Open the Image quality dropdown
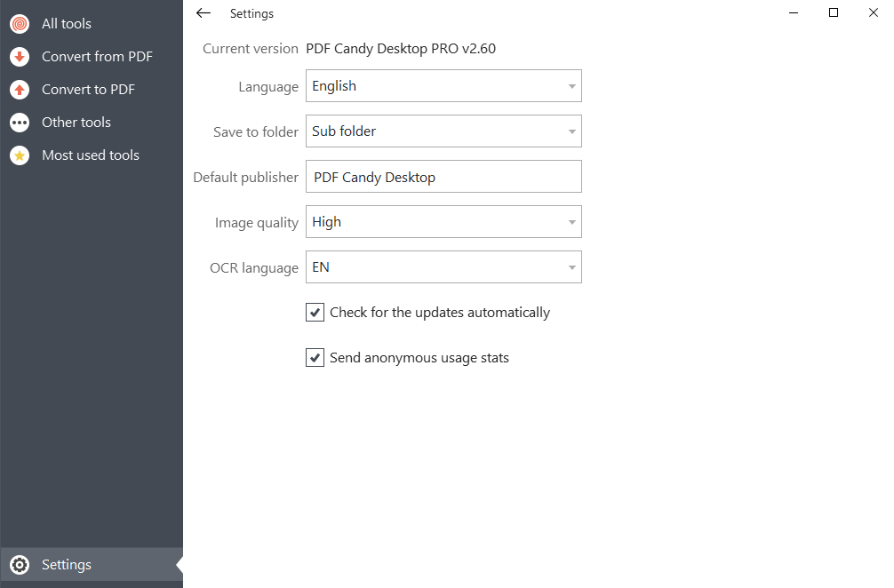 [x=443, y=222]
